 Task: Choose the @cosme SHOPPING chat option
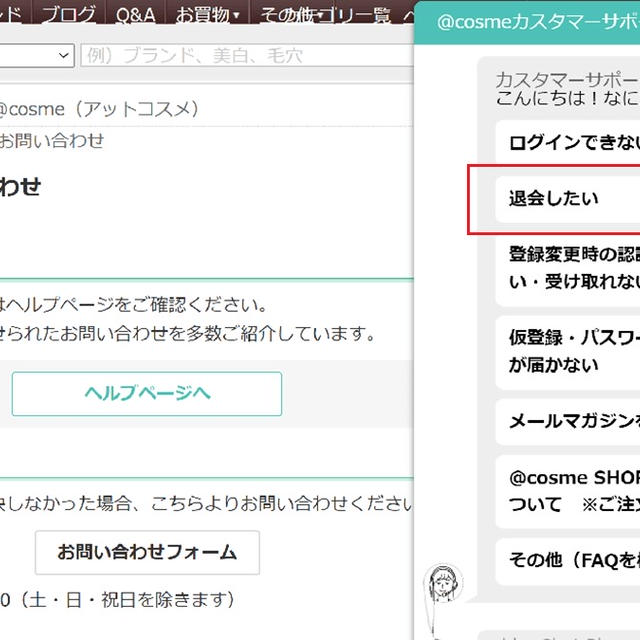point(568,491)
